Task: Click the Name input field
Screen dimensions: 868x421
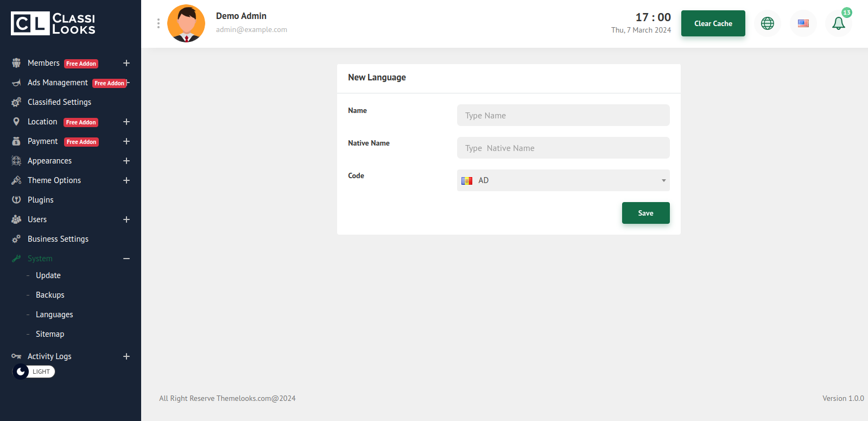Action: tap(563, 115)
